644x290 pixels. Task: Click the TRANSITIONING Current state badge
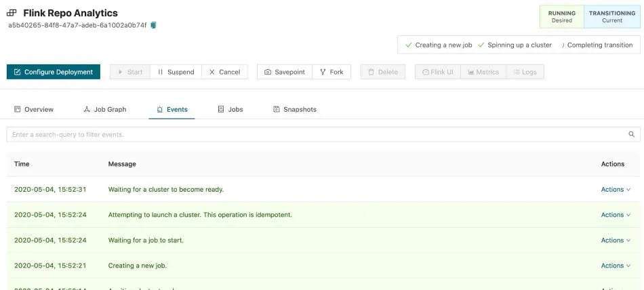pyautogui.click(x=612, y=16)
